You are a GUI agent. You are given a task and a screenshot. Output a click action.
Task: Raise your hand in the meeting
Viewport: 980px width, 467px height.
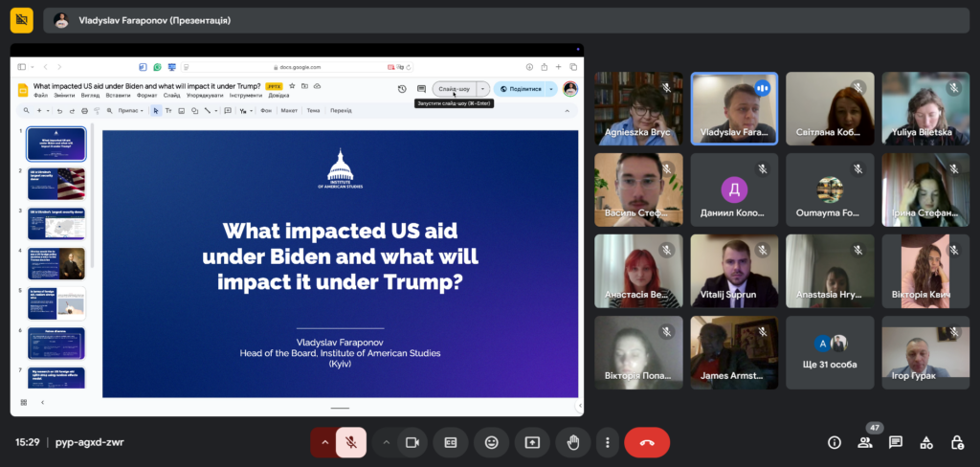tap(573, 442)
